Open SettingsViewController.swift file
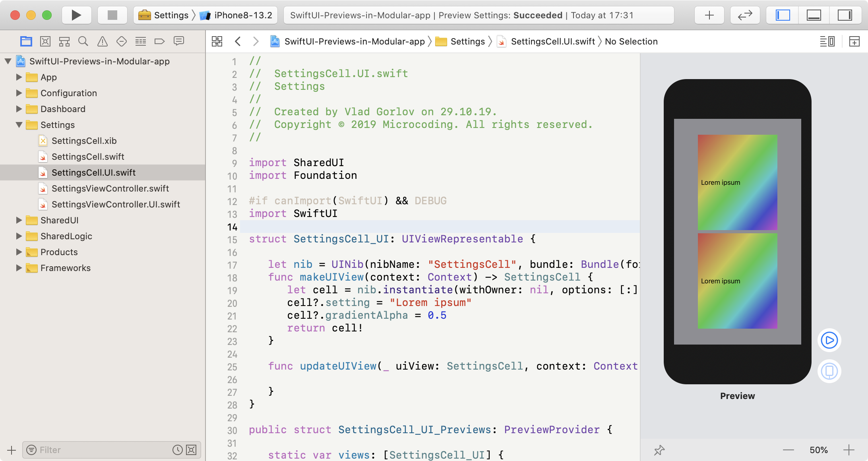This screenshot has height=461, width=868. 110,188
